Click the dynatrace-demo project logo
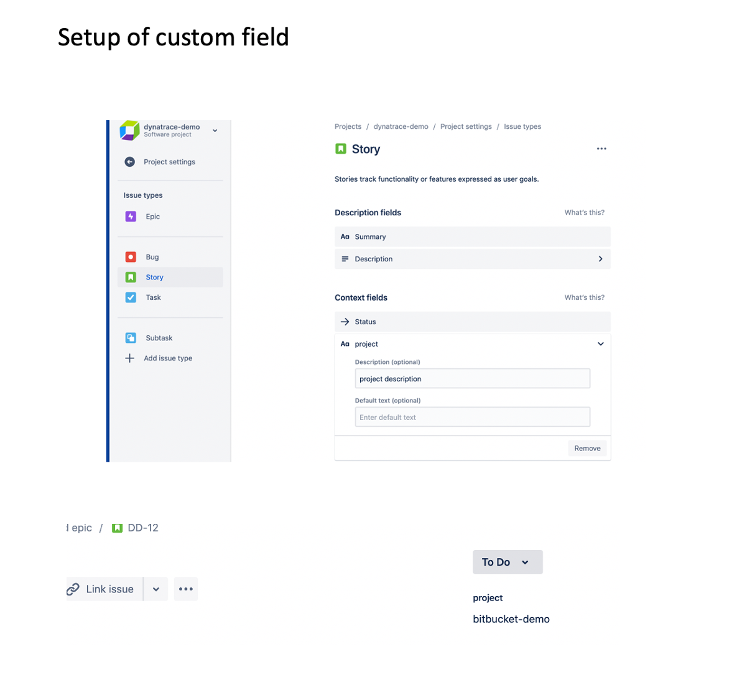Image resolution: width=737 pixels, height=700 pixels. coord(129,131)
